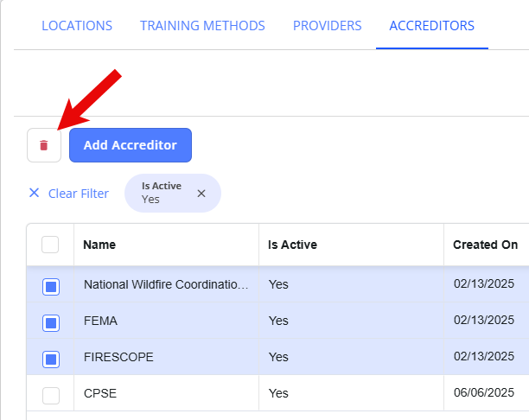This screenshot has width=529, height=420.
Task: Click the Clear Filter link
Action: (x=79, y=194)
